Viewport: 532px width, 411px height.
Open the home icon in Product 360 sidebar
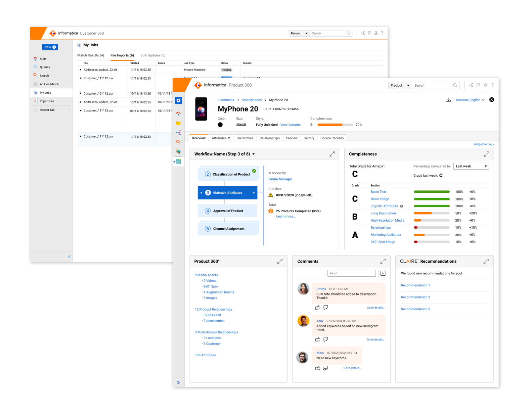[178, 113]
